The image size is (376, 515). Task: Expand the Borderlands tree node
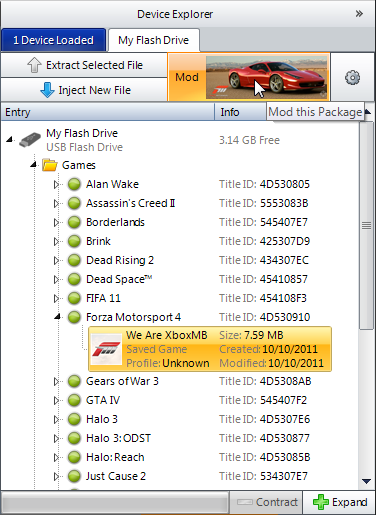(x=56, y=222)
